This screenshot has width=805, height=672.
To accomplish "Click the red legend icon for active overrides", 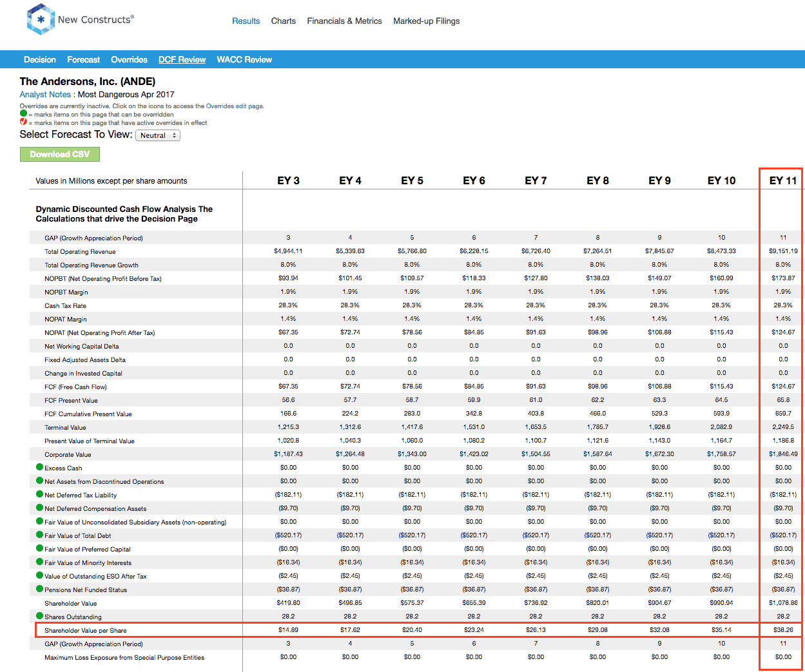I will 23,122.
